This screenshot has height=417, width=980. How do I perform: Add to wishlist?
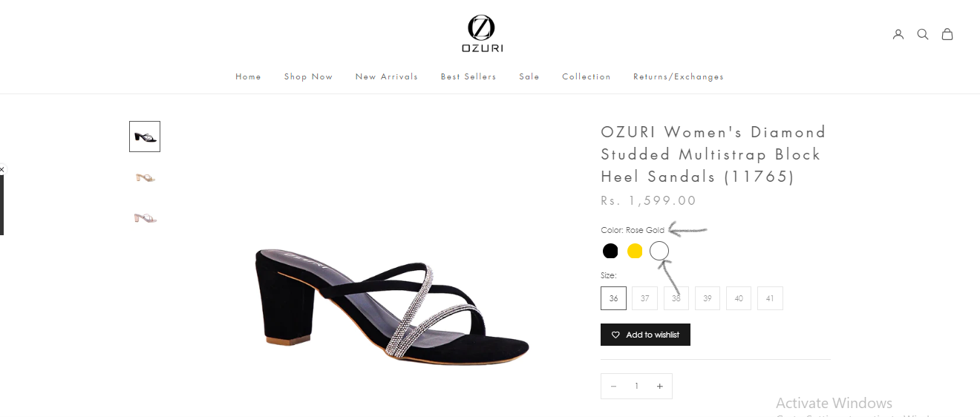[645, 335]
